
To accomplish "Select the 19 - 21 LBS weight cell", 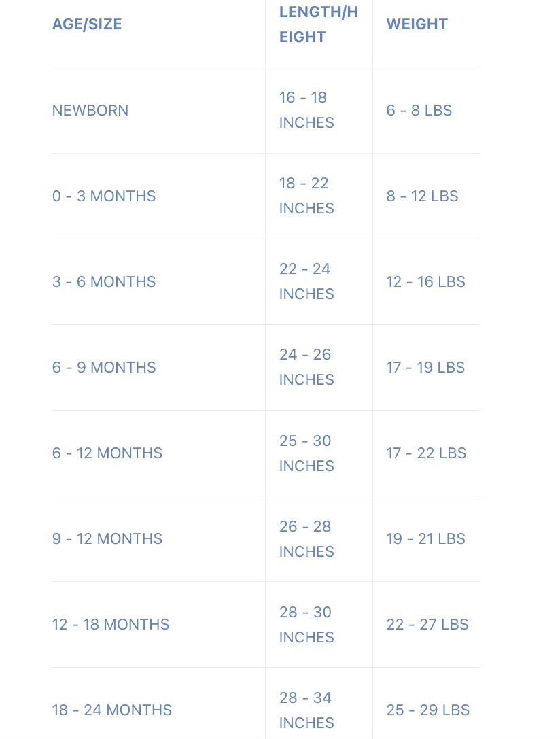I will coord(425,538).
